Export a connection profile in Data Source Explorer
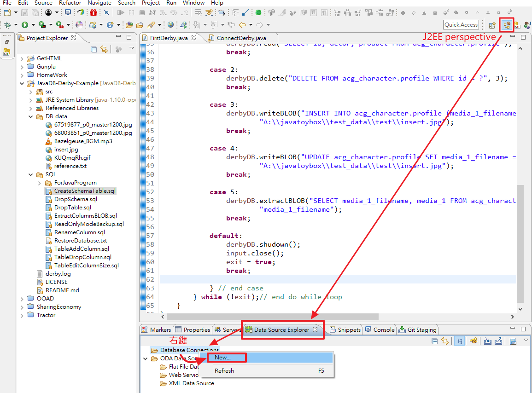 click(x=499, y=341)
